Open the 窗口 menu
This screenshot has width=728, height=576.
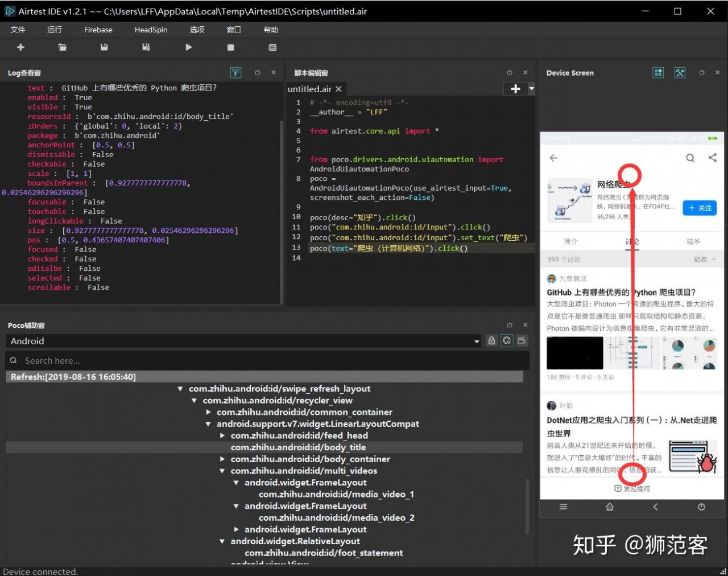pos(234,30)
